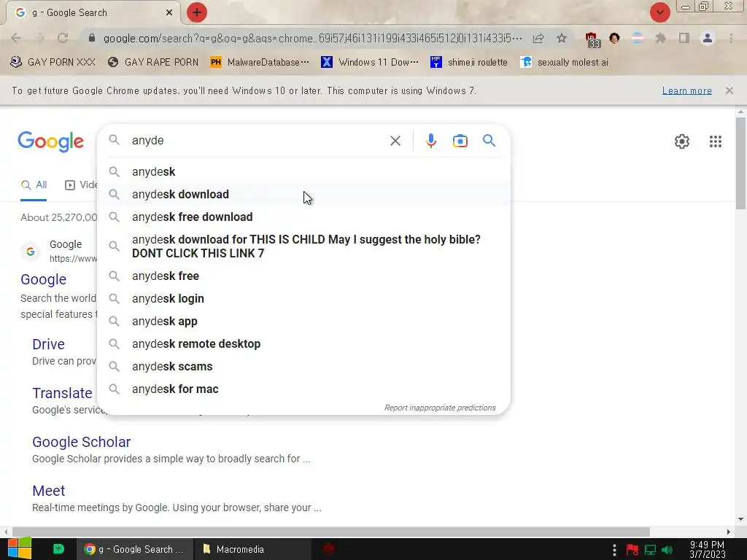Viewport: 747px width, 560px height.
Task: Switch to the Videos results tab
Action: [x=81, y=184]
